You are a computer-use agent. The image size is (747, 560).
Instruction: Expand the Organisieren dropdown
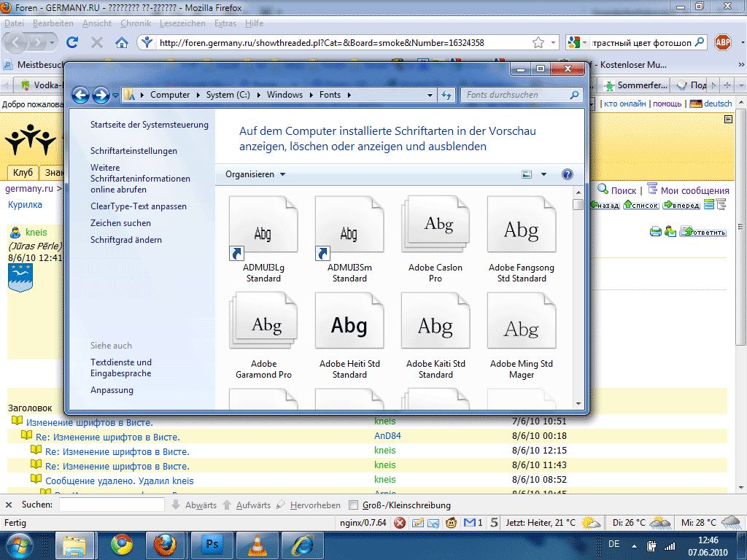[255, 174]
